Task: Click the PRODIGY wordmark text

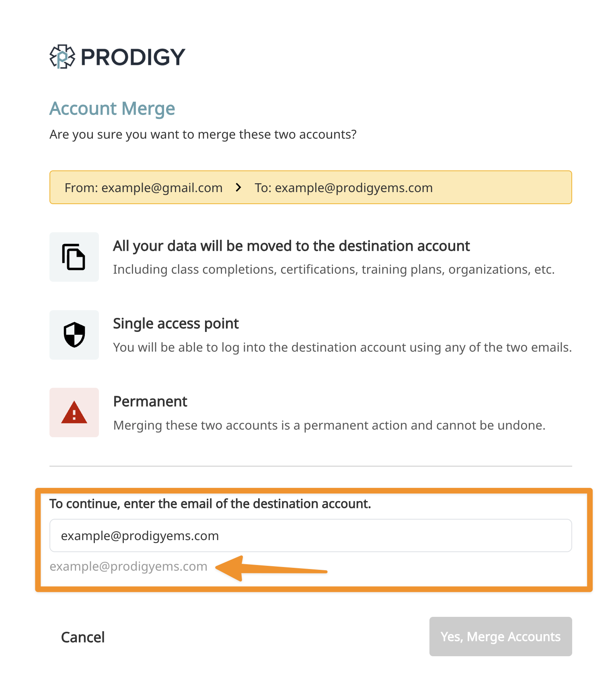Action: tap(133, 57)
